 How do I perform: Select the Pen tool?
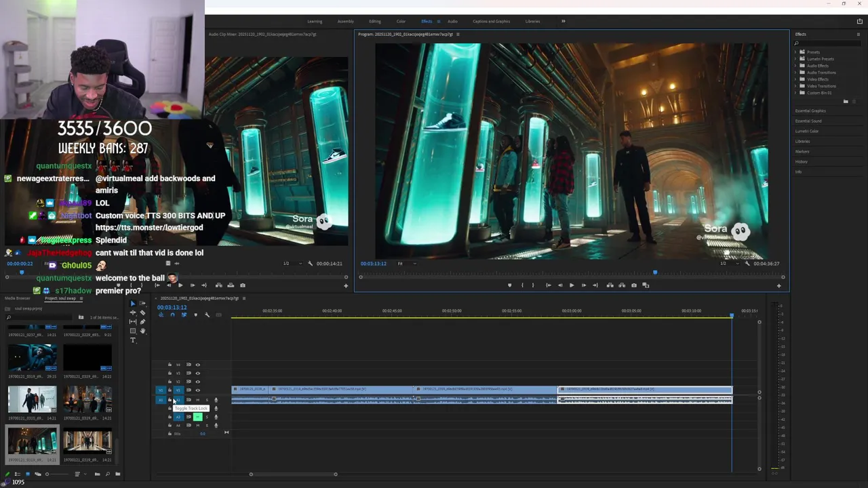[x=142, y=322]
